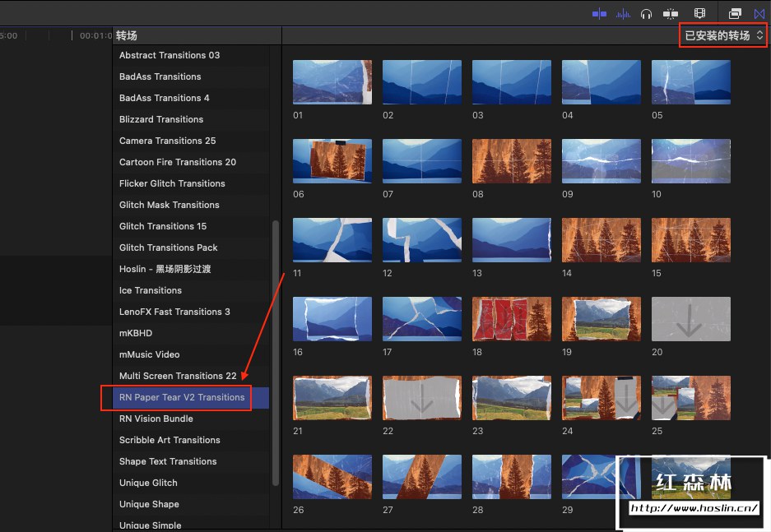Select Glitch Transitions Pack category
Image resolution: width=771 pixels, height=532 pixels.
[169, 247]
